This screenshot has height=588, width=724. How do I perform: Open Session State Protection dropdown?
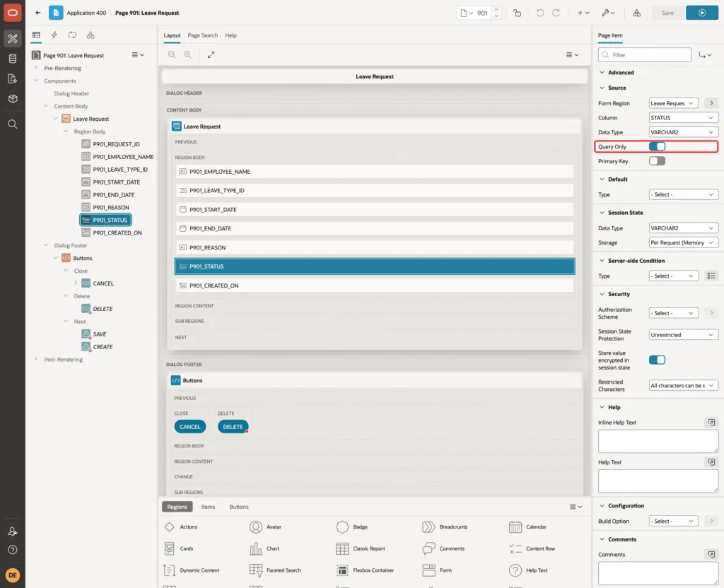point(683,335)
